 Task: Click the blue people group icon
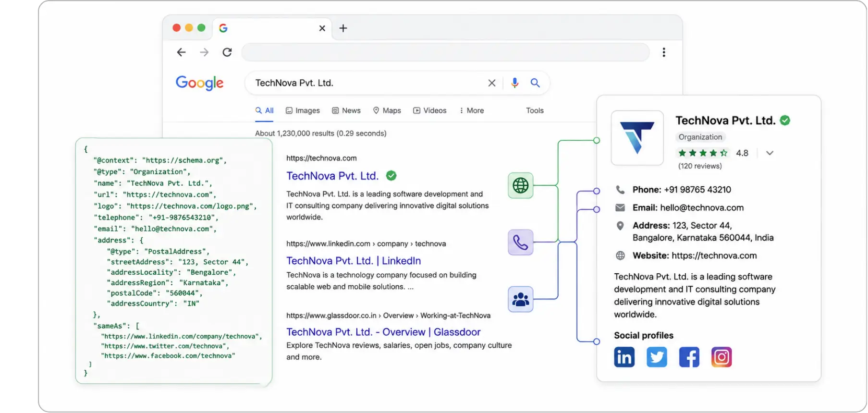(x=521, y=299)
